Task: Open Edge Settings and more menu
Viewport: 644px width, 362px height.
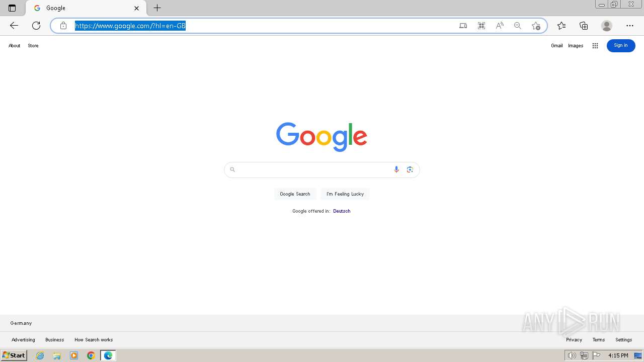Action: pos(630,26)
